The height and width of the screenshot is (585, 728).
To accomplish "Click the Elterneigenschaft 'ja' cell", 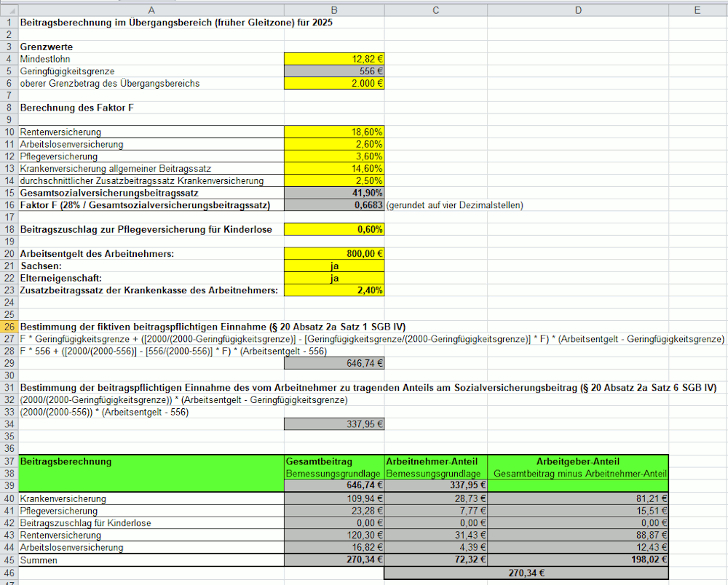I will pyautogui.click(x=334, y=279).
